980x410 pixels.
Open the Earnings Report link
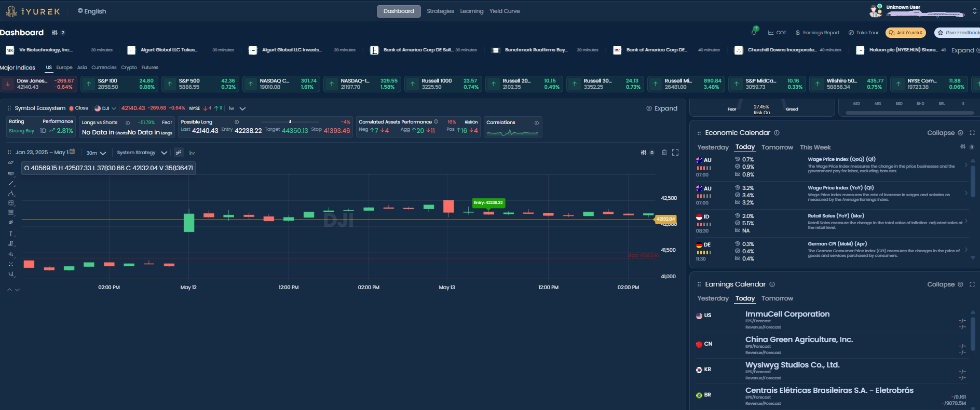tap(818, 33)
